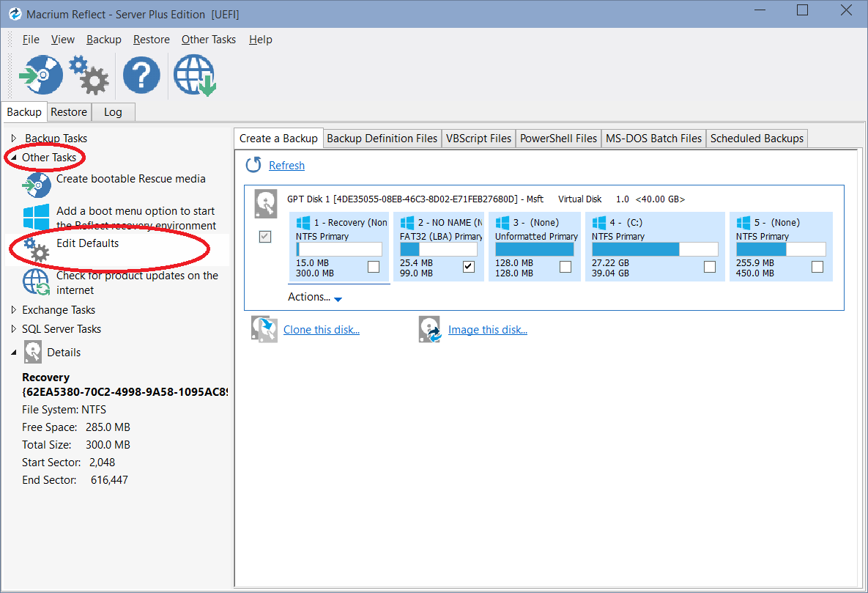Collapse the Details section arrow
Viewport: 868px width, 593px height.
14,353
